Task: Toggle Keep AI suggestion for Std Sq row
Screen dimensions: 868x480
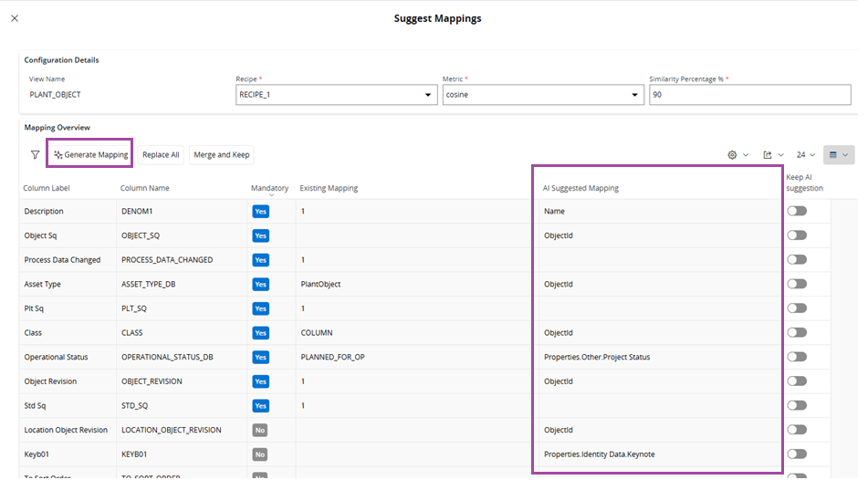Action: coord(797,406)
